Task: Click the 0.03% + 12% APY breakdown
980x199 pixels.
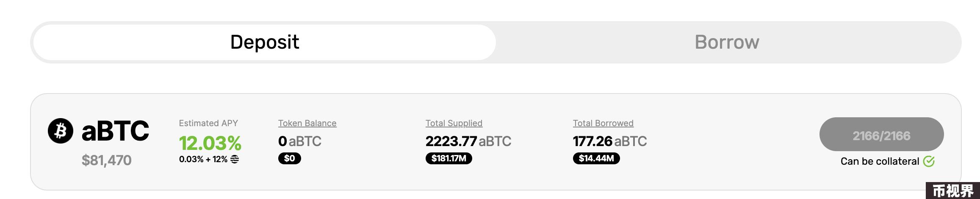Action: point(203,159)
